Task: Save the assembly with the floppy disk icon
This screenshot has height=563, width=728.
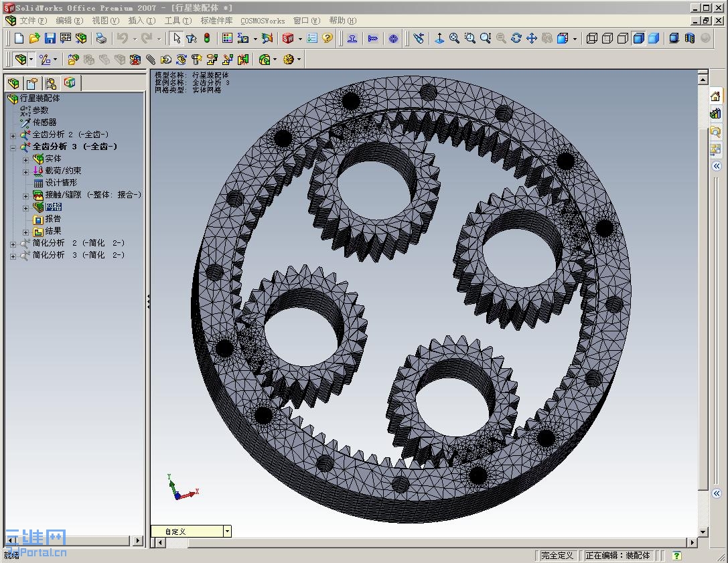Action: pos(50,38)
